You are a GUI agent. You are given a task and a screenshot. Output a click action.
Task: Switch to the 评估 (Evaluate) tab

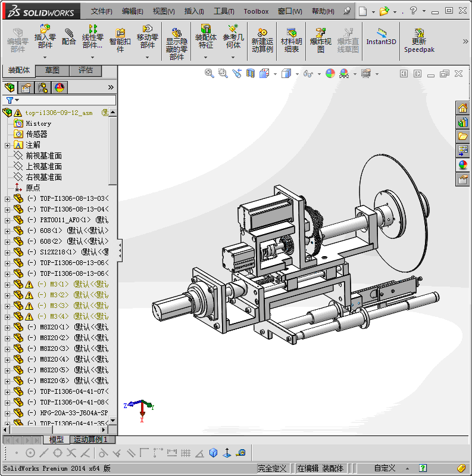86,70
